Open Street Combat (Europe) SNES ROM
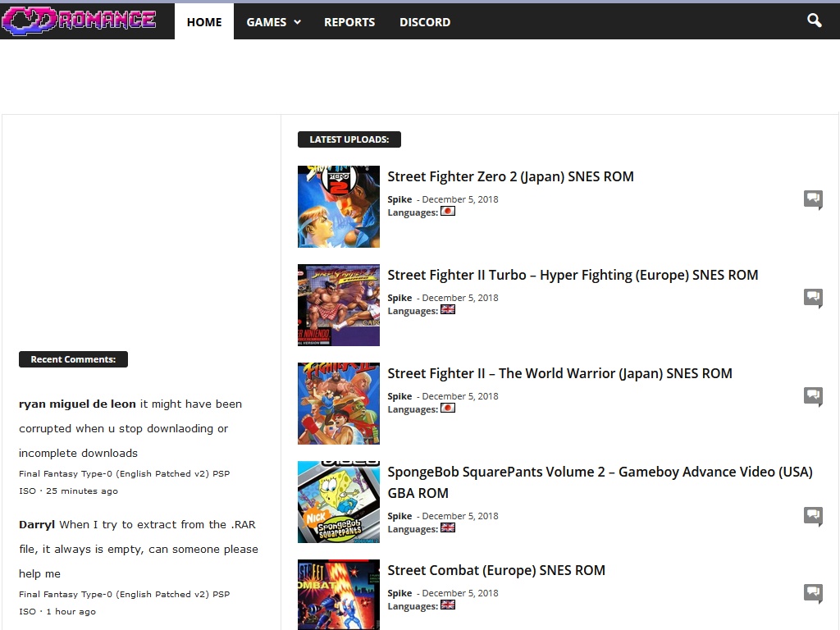The image size is (840, 630). pos(496,571)
